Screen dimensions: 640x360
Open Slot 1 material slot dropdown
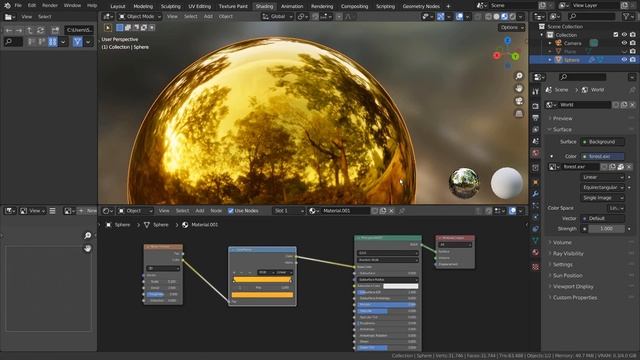coord(289,211)
